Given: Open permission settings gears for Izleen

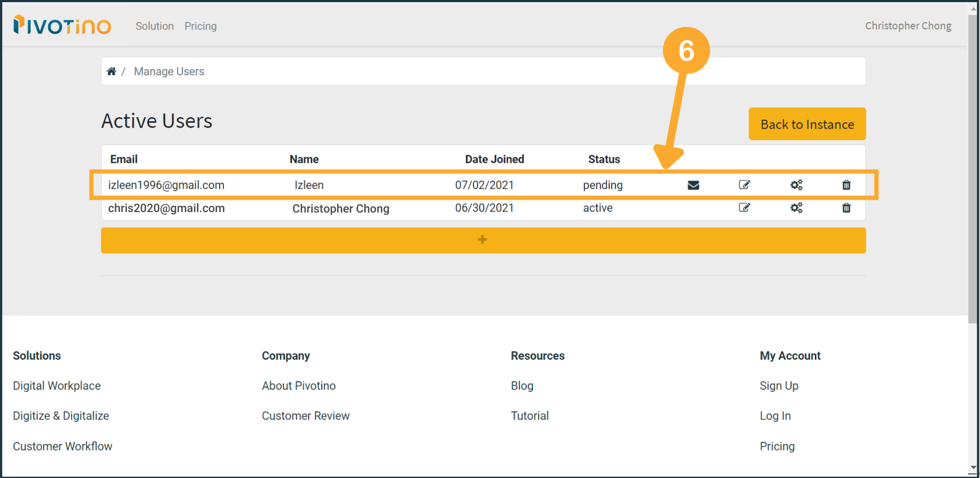Looking at the screenshot, I should pyautogui.click(x=796, y=185).
